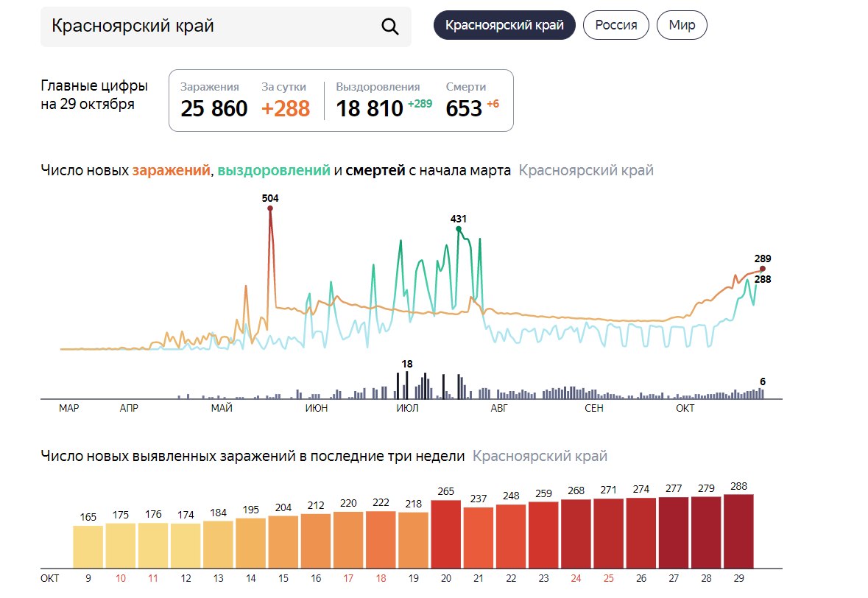This screenshot has width=868, height=598.
Task: Switch to the Россия tab
Action: click(x=615, y=25)
